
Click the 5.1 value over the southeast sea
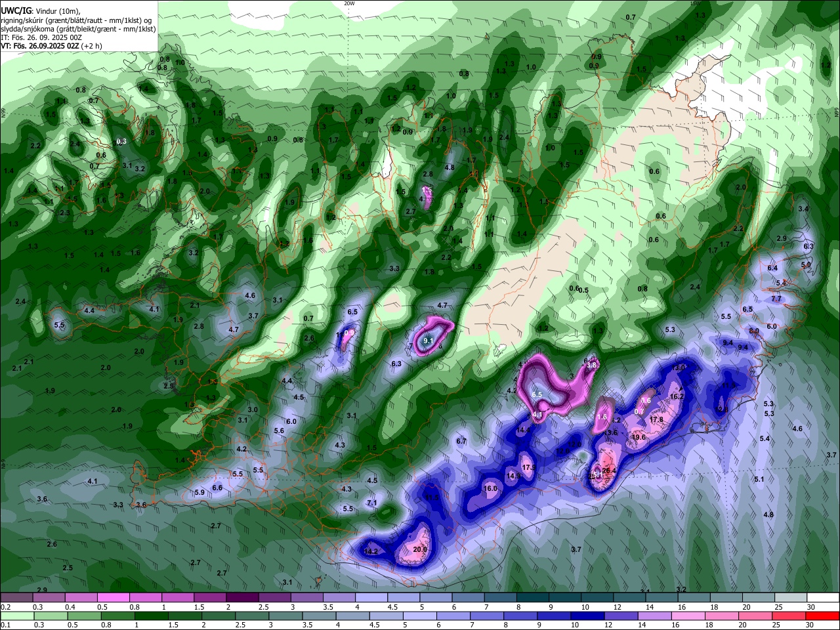[x=759, y=479]
